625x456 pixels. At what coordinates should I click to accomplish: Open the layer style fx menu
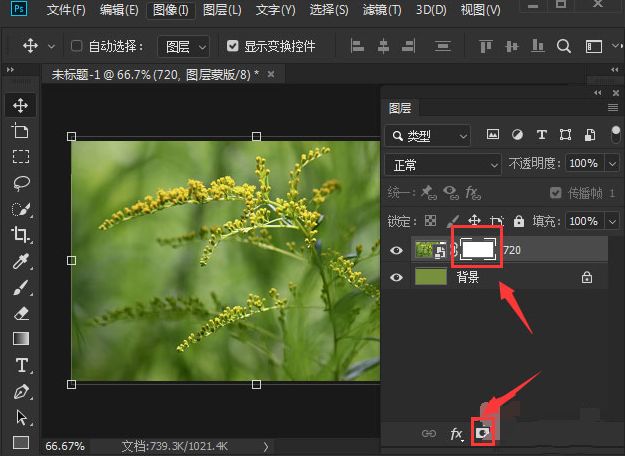pos(457,433)
